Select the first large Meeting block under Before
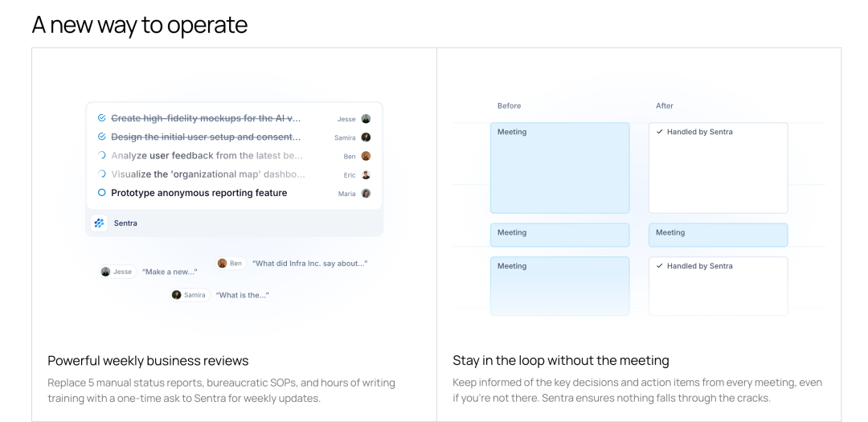 tap(559, 167)
